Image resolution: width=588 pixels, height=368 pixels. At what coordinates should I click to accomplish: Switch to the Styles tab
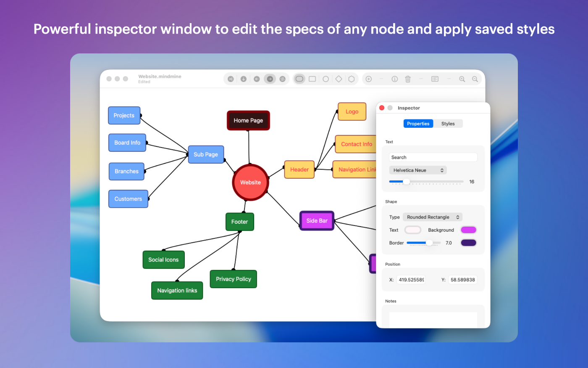pos(448,124)
